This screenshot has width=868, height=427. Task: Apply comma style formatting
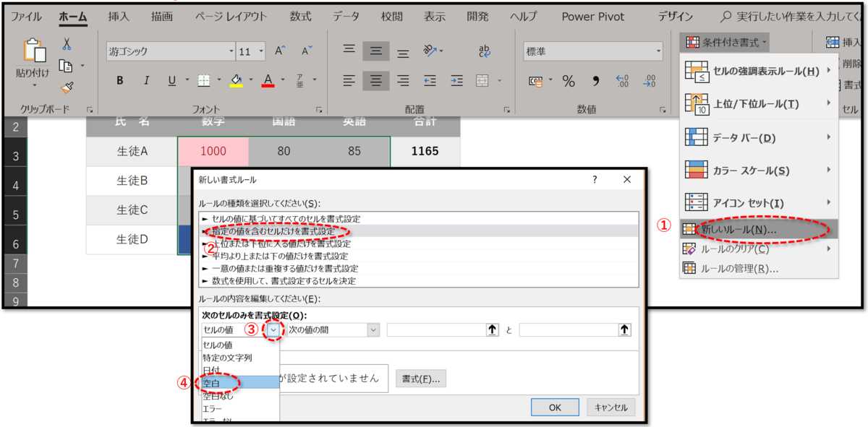point(596,81)
